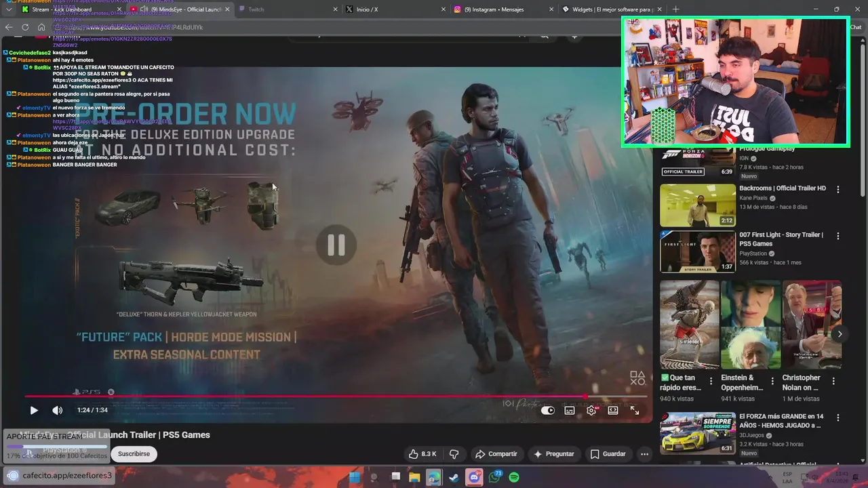Open options for El FORZA más GRANDE video

(x=838, y=418)
